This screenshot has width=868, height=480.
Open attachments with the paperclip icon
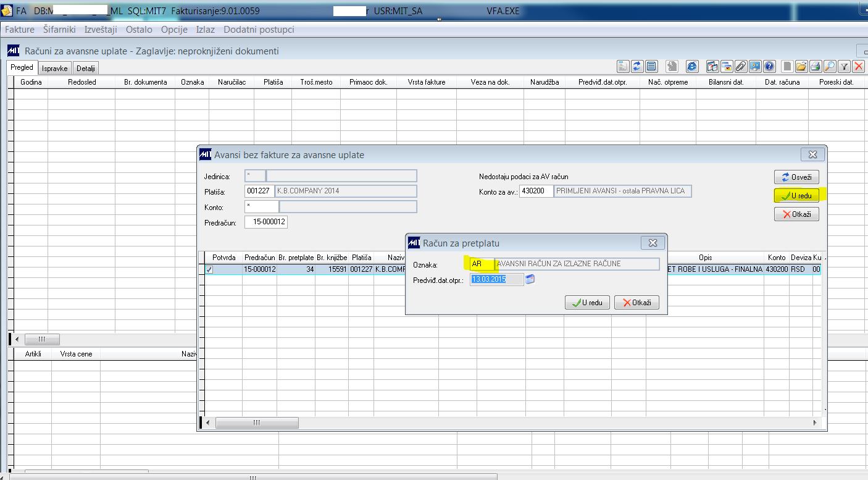[x=741, y=66]
